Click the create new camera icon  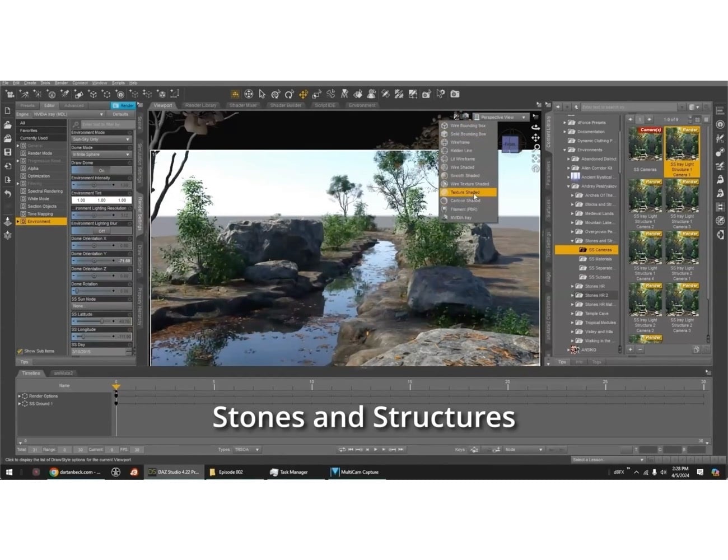[426, 92]
